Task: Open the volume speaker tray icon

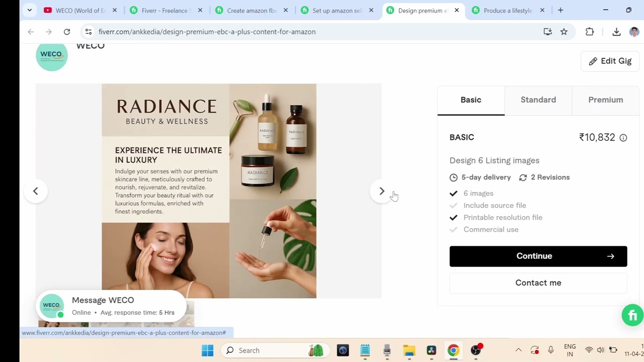Action: pos(601,350)
